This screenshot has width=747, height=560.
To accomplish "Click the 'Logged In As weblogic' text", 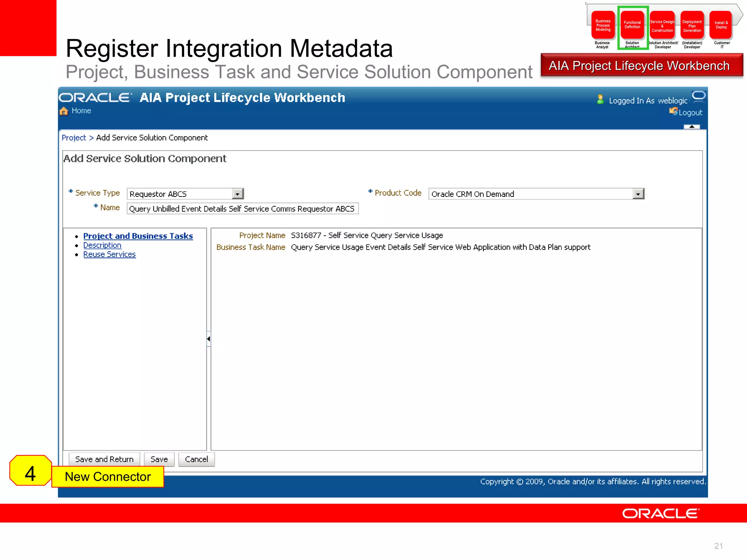I will 648,101.
